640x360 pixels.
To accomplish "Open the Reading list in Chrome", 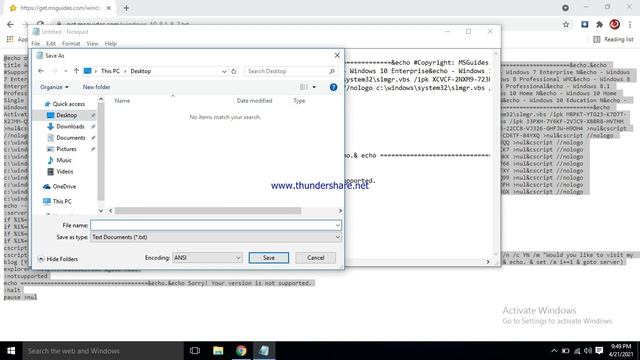I will [613, 39].
